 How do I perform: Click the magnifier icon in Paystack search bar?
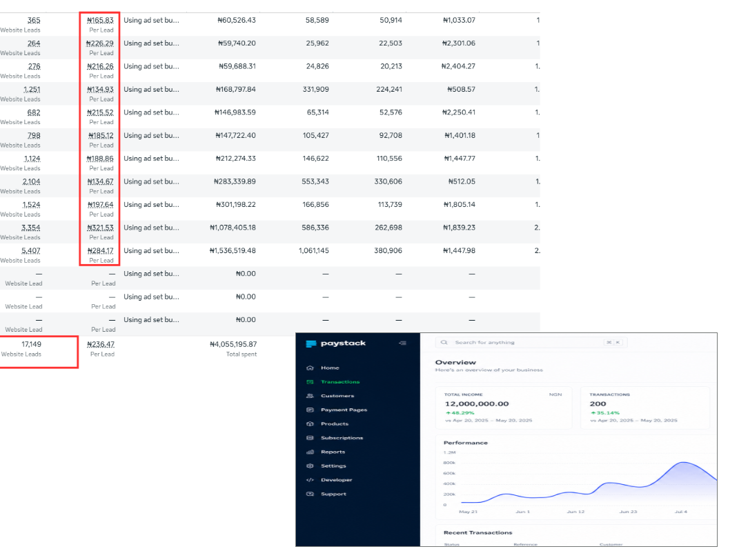pyautogui.click(x=444, y=342)
